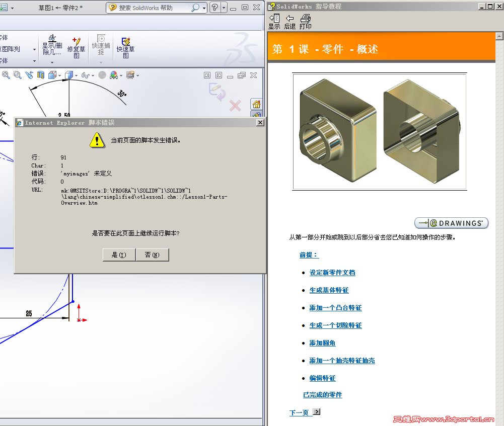
Task: Expand the Apply Scene dropdown arrow
Action: [x=121, y=76]
